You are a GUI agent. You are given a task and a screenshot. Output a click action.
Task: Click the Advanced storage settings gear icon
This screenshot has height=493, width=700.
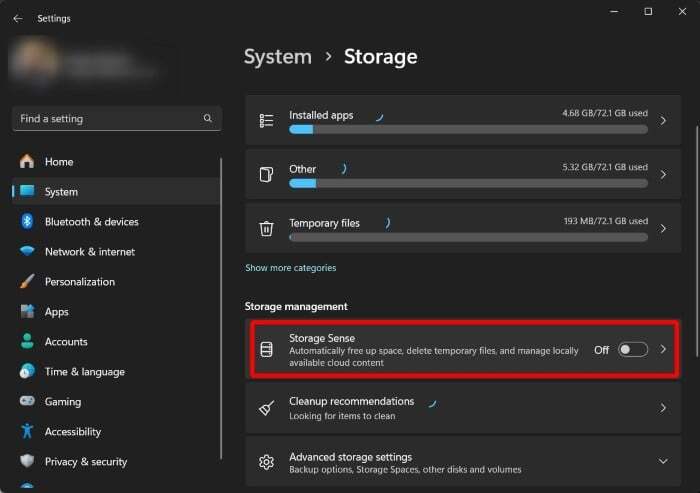[267, 462]
